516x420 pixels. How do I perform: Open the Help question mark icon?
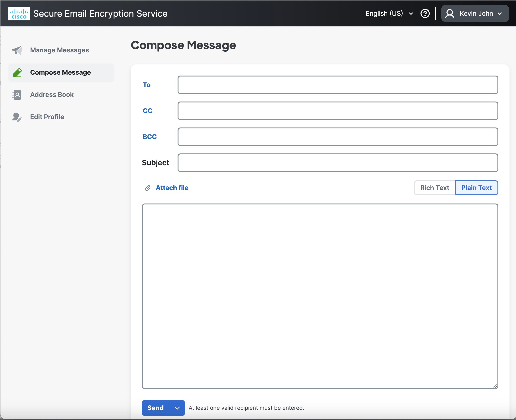425,13
